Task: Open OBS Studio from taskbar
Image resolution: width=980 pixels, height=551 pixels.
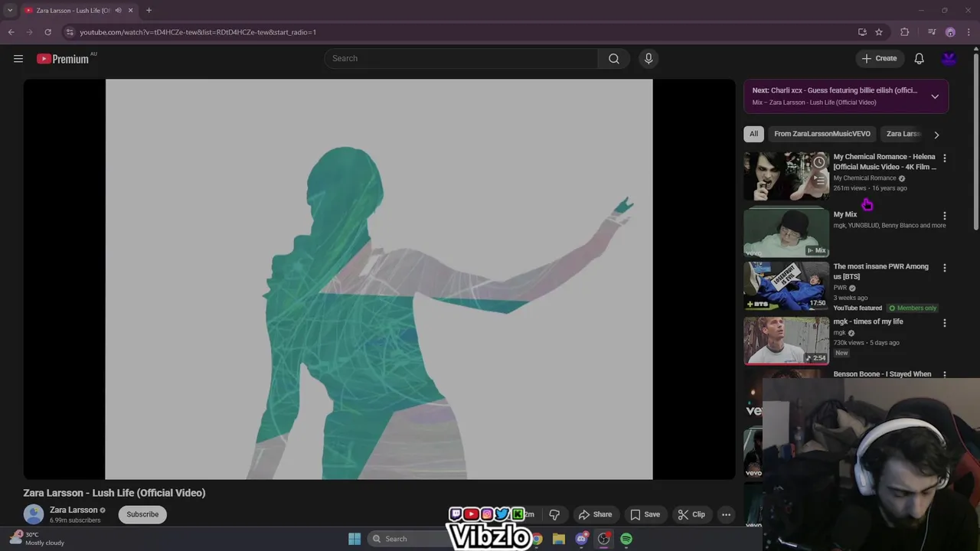Action: coord(604,539)
